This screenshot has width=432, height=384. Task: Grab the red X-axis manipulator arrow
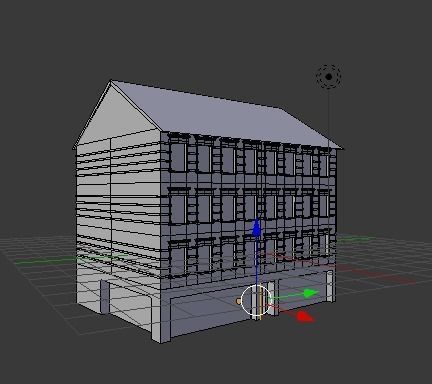point(305,317)
